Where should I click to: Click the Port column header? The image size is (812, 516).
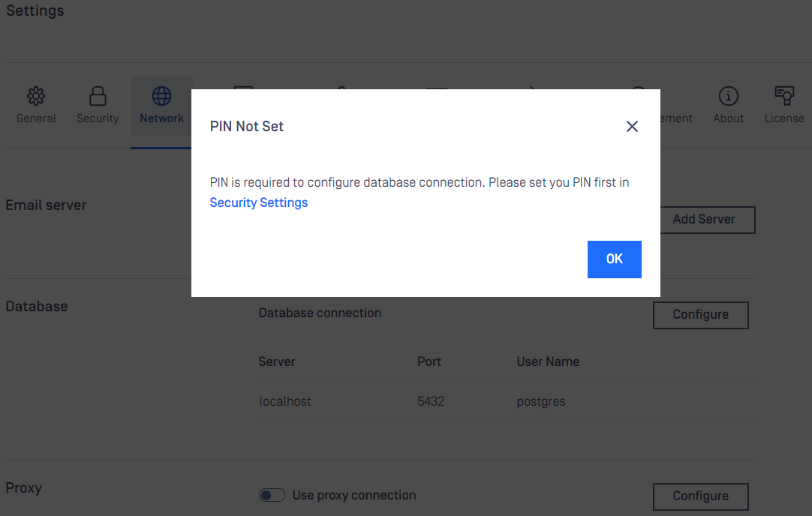[429, 361]
